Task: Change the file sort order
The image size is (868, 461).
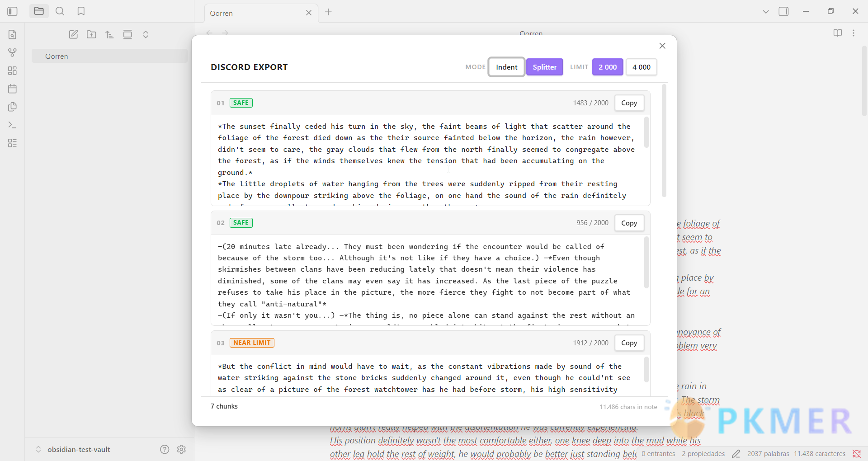Action: (x=109, y=34)
